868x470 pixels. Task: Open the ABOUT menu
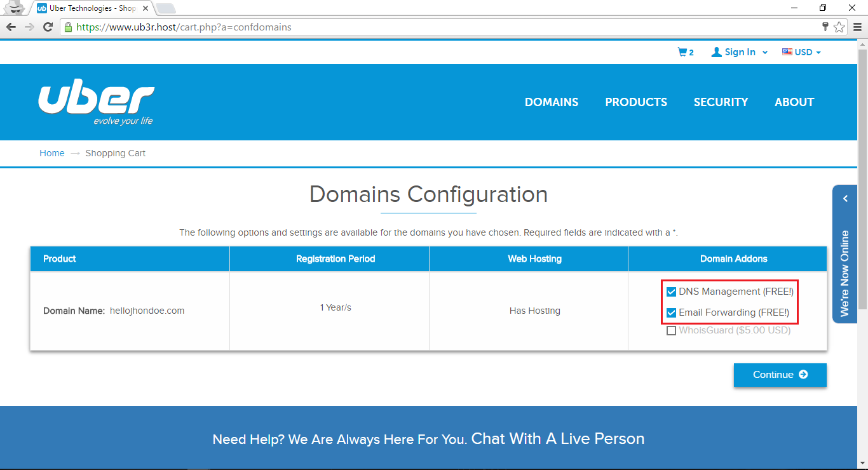[794, 102]
